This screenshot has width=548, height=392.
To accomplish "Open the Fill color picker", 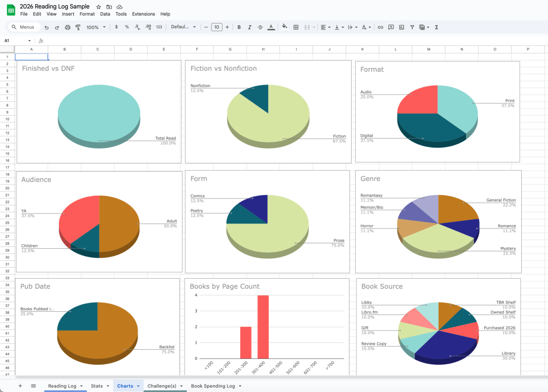I will click(x=284, y=27).
